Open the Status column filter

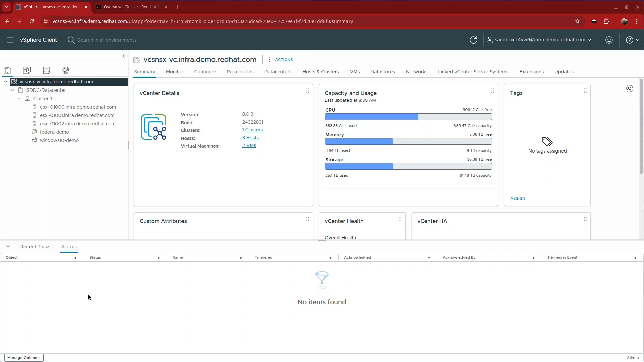click(x=158, y=258)
